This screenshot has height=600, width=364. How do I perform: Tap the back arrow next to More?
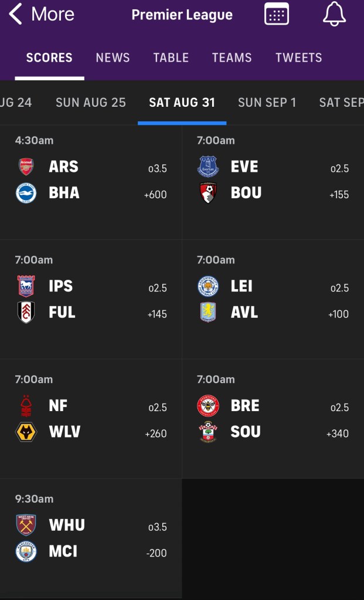[15, 14]
